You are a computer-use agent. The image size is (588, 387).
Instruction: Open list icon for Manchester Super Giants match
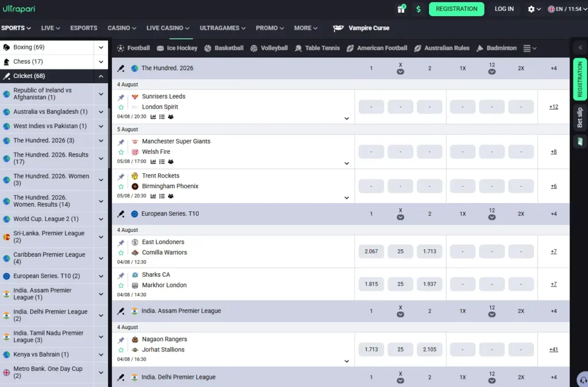(x=162, y=161)
